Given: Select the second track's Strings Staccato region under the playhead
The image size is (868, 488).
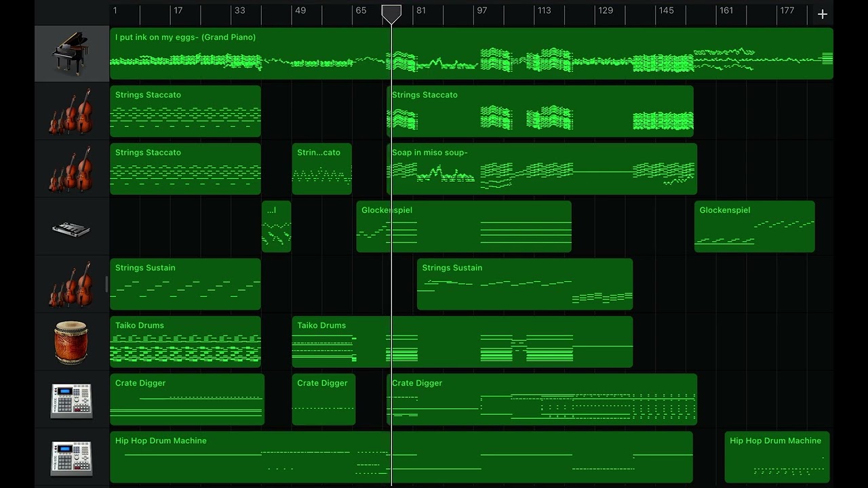Looking at the screenshot, I should 540,111.
